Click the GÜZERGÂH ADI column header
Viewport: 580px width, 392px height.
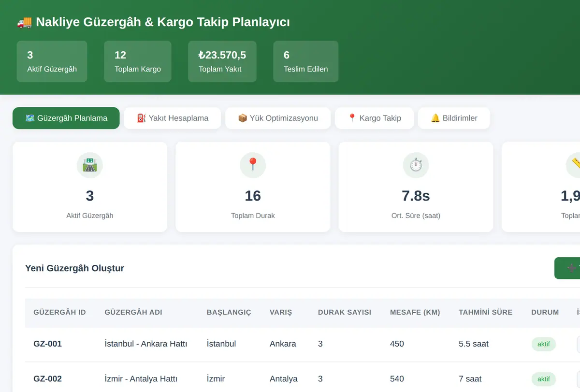(133, 312)
